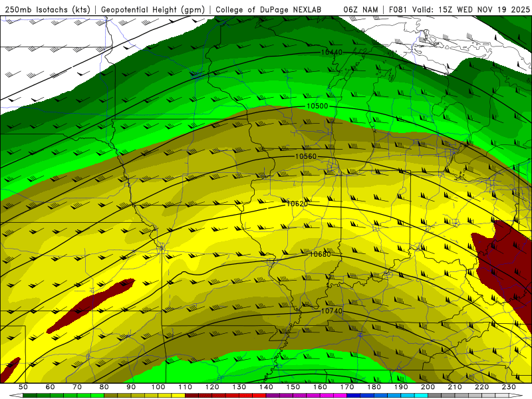Select the 10500 height contour label
532x399 pixels.
[317, 106]
